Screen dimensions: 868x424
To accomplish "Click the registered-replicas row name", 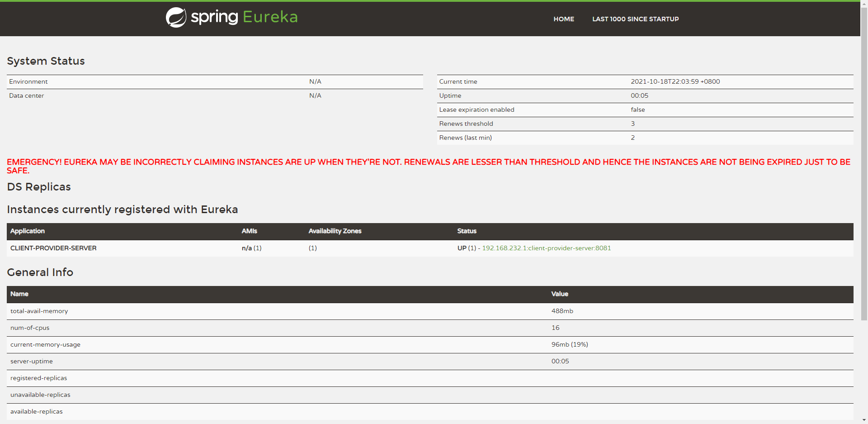I will coord(38,378).
